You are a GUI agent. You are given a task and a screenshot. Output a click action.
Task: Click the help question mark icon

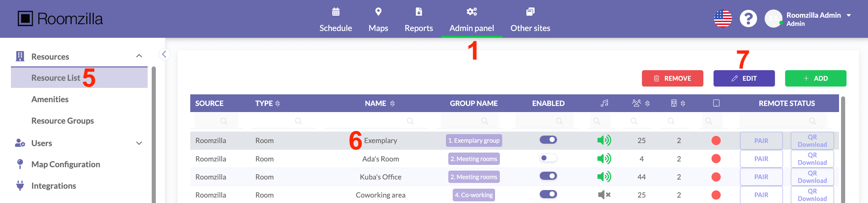point(748,19)
